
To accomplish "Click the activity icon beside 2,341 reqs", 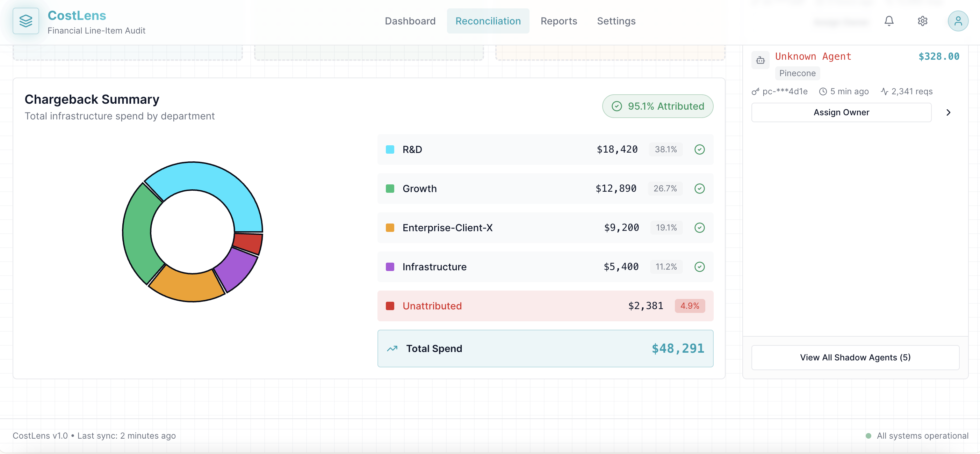I will pyautogui.click(x=884, y=91).
